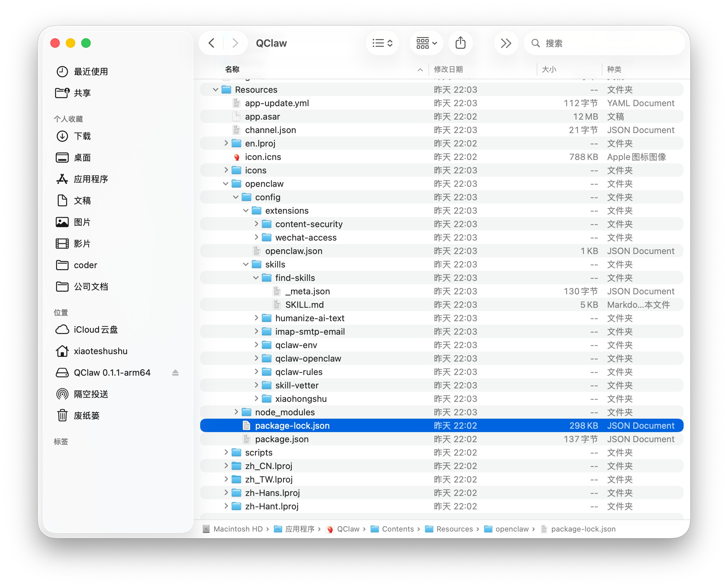The height and width of the screenshot is (588, 728).
Task: Click the double-chevron more toolbar items icon
Action: pos(506,43)
